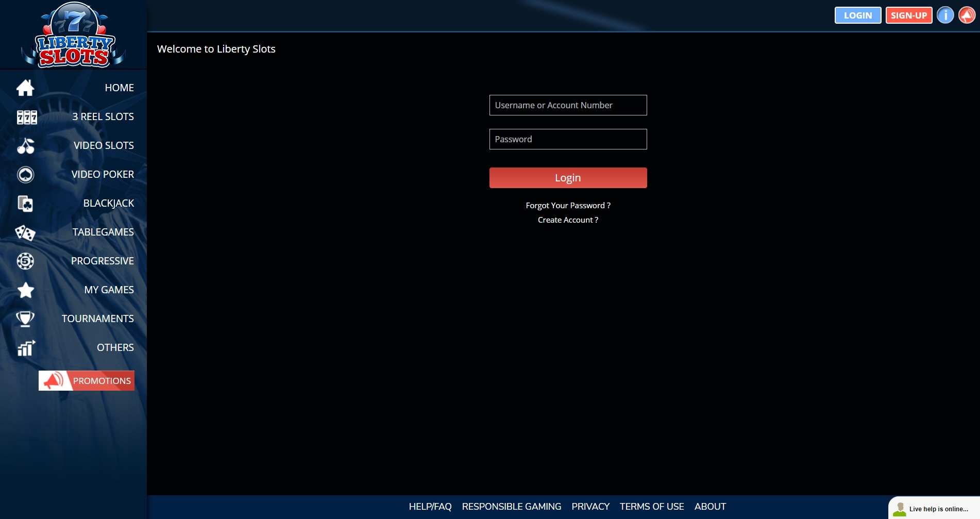980x519 pixels.
Task: Open the Live help is online chat
Action: point(934,508)
